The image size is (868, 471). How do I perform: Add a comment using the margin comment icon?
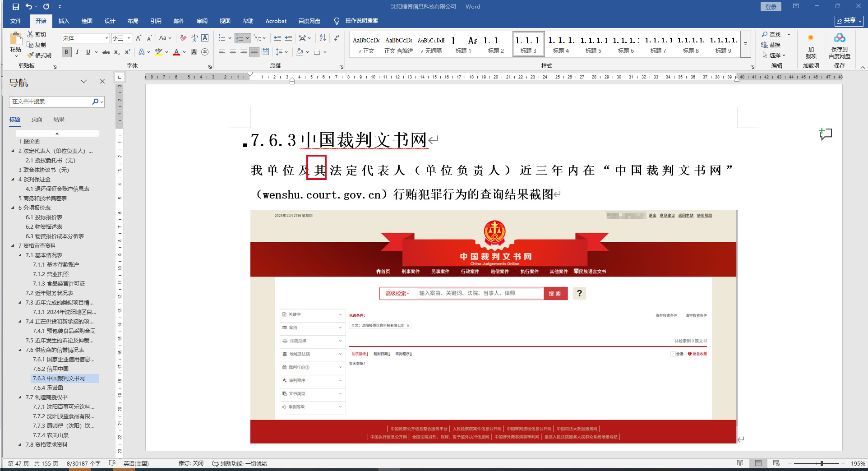click(x=826, y=134)
